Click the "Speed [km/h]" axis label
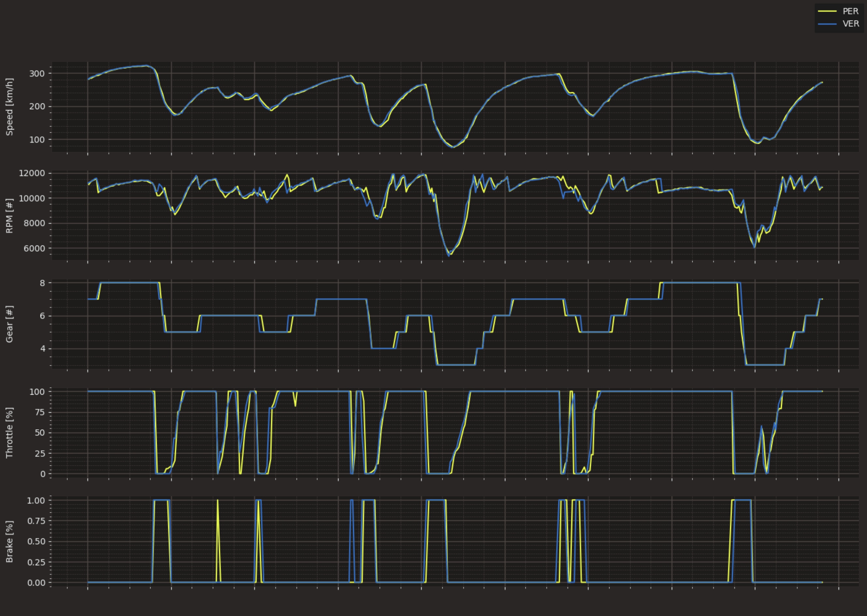The height and width of the screenshot is (616, 867). click(x=9, y=107)
